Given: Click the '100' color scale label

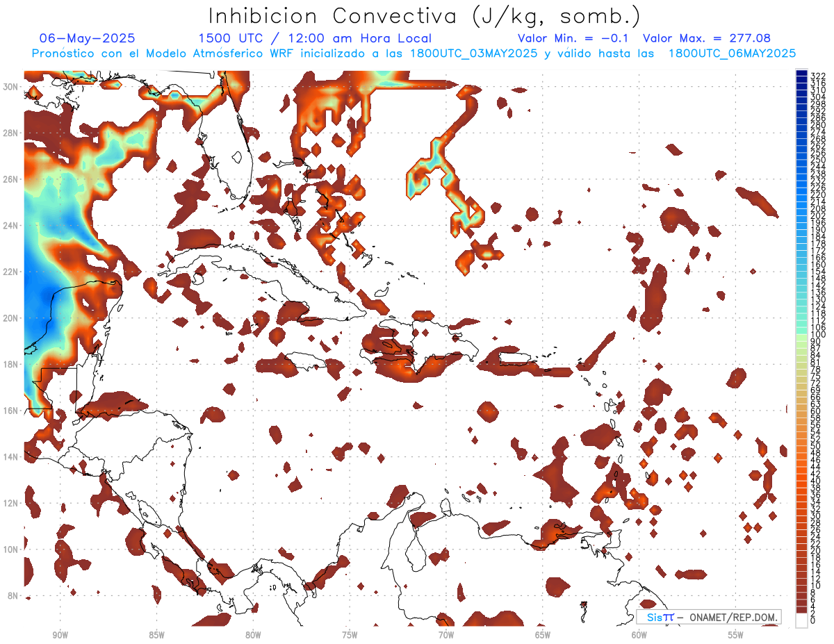Looking at the screenshot, I should pos(818,335).
